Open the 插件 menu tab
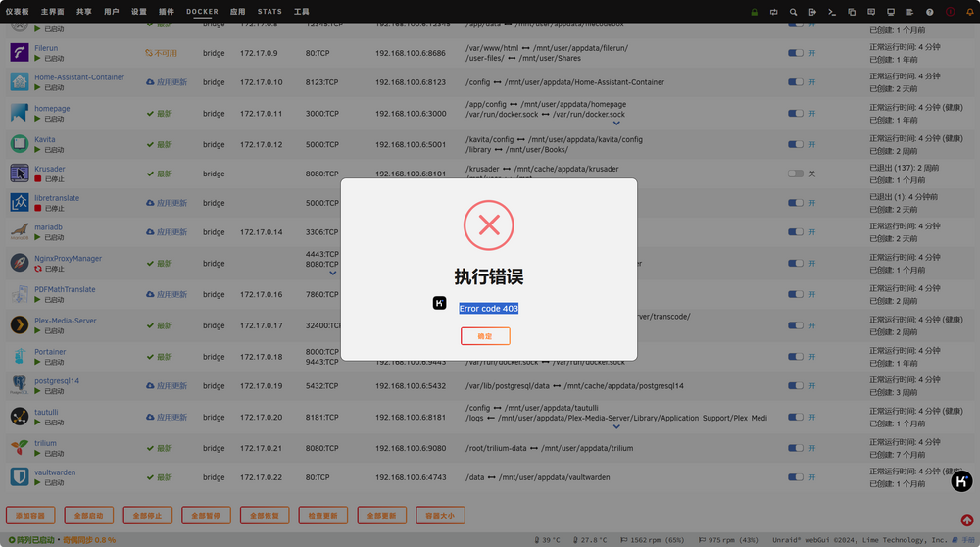Image resolution: width=980 pixels, height=547 pixels. coord(167,11)
